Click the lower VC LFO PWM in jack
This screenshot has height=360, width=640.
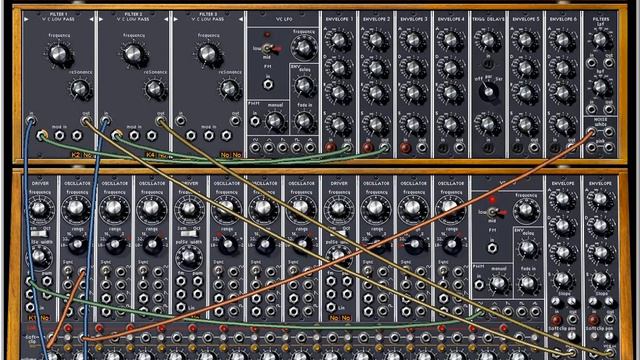tap(479, 284)
